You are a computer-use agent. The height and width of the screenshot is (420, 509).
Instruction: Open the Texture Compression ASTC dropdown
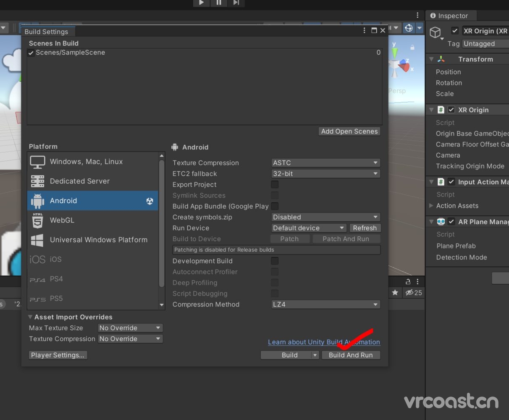(325, 163)
